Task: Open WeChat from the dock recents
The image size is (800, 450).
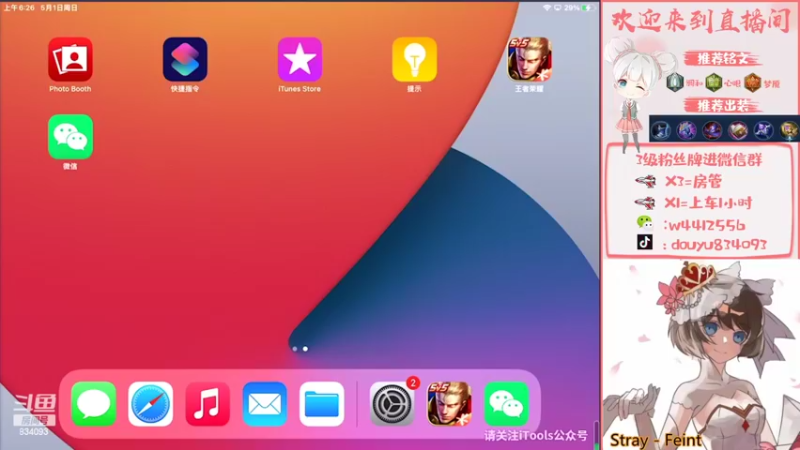Action: click(506, 404)
